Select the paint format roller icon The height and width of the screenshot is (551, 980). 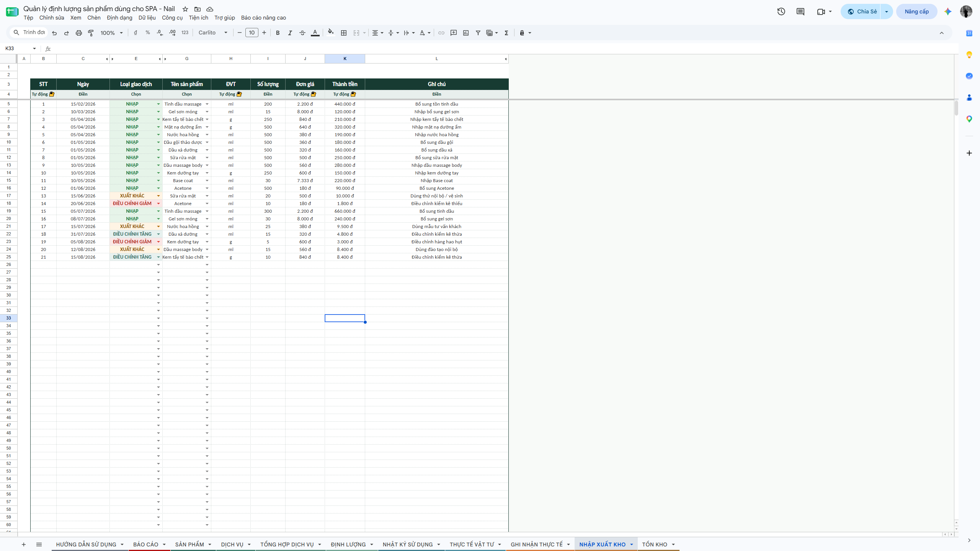pyautogui.click(x=91, y=33)
